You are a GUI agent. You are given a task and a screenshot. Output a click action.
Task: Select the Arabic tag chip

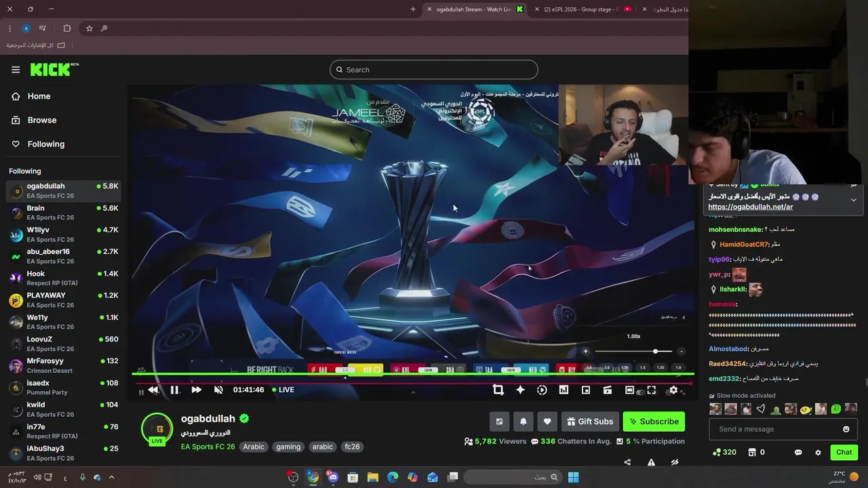coord(254,447)
